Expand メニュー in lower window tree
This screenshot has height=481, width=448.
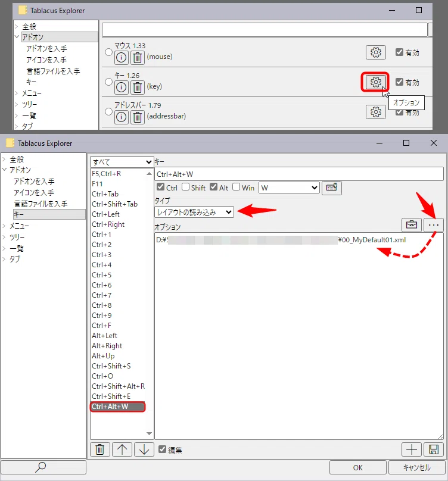[x=4, y=226]
